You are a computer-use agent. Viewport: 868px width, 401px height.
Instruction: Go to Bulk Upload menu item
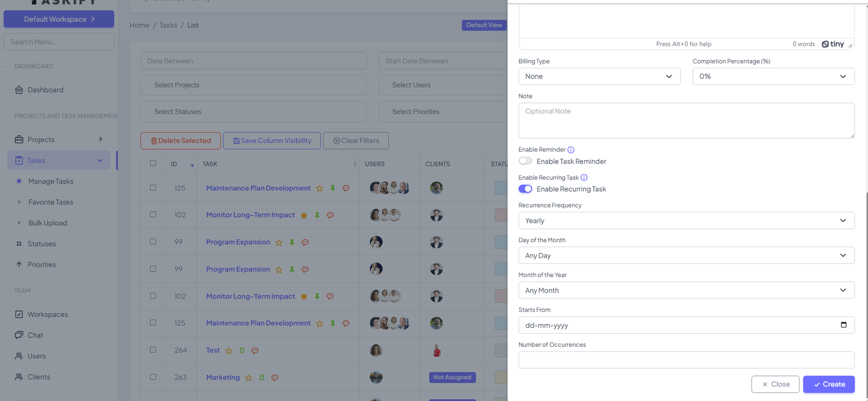(x=48, y=223)
